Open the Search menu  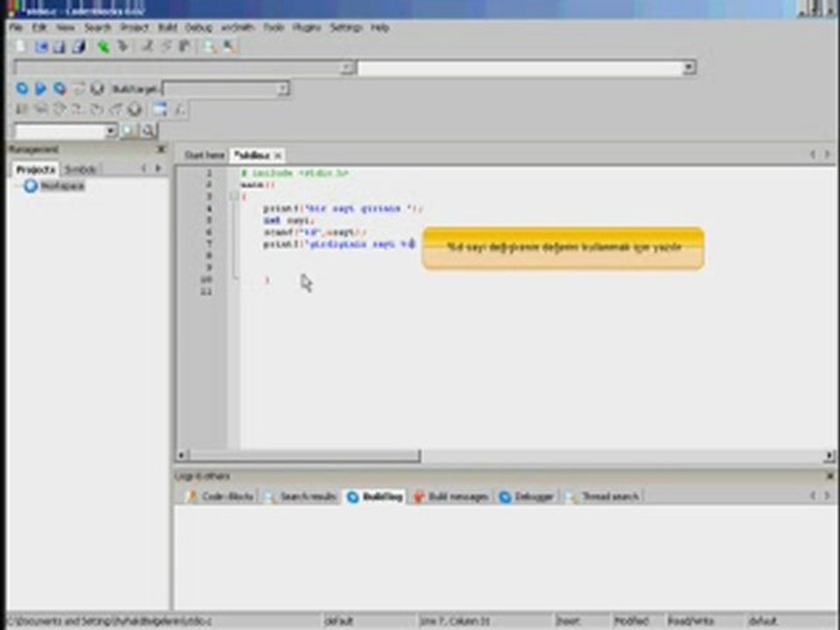(x=97, y=27)
